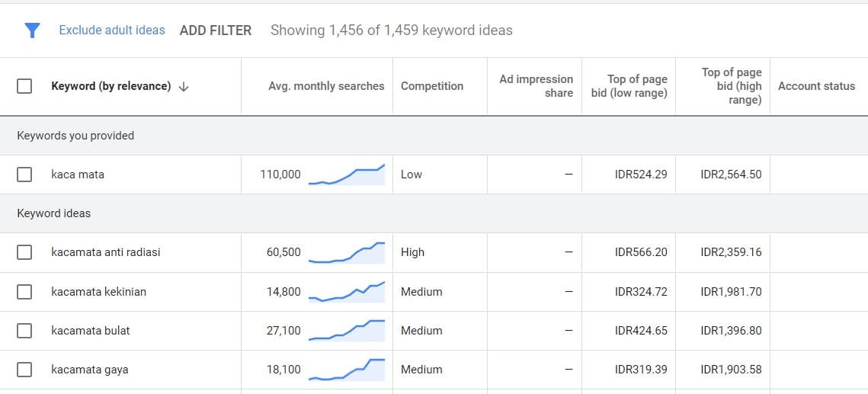Select the kacamata bulat checkbox
Viewport: 868px width, 394px height.
coord(24,331)
